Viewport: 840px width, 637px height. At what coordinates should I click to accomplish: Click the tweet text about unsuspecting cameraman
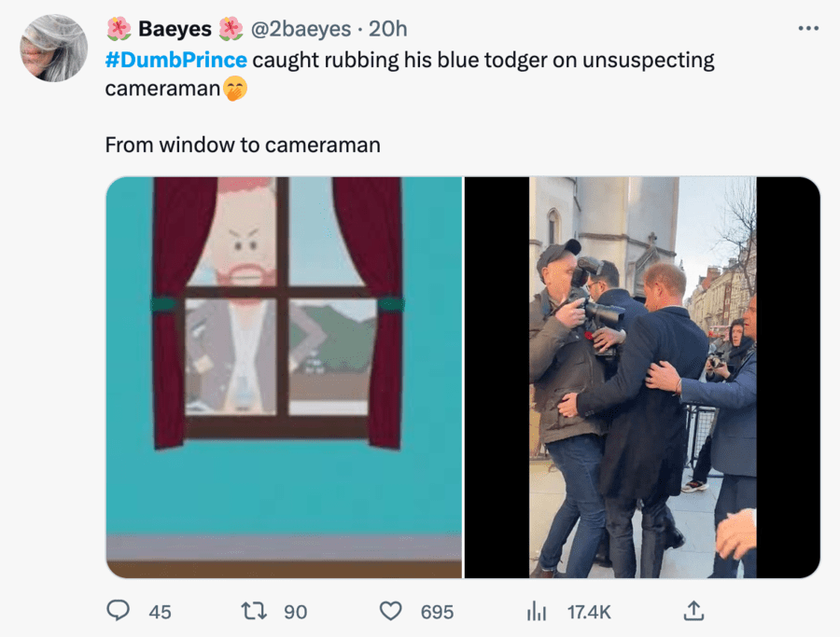[483, 61]
